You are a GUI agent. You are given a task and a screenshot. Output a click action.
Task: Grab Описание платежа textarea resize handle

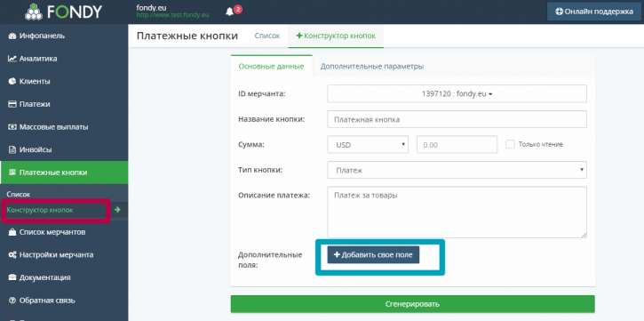(584, 235)
